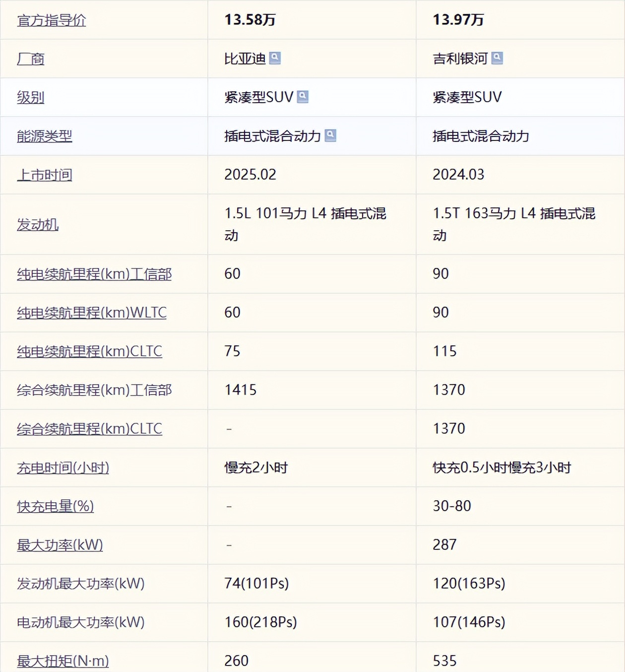Click the 上市时间 row label link

point(45,175)
